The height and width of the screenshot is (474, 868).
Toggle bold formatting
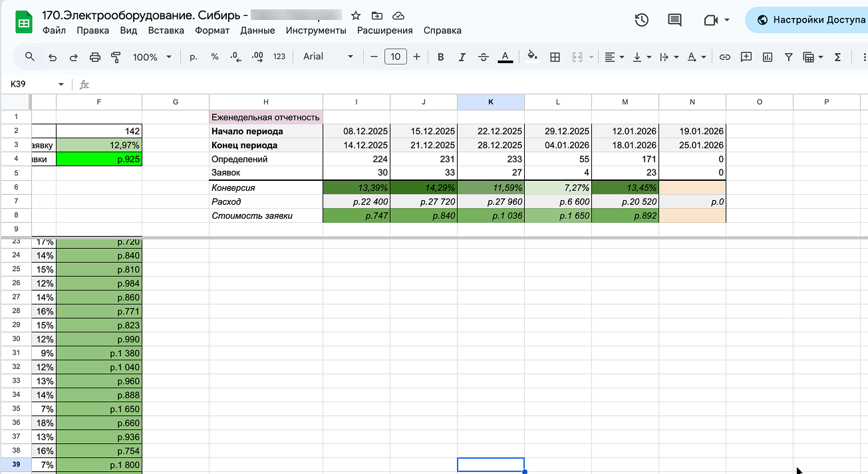pyautogui.click(x=440, y=57)
